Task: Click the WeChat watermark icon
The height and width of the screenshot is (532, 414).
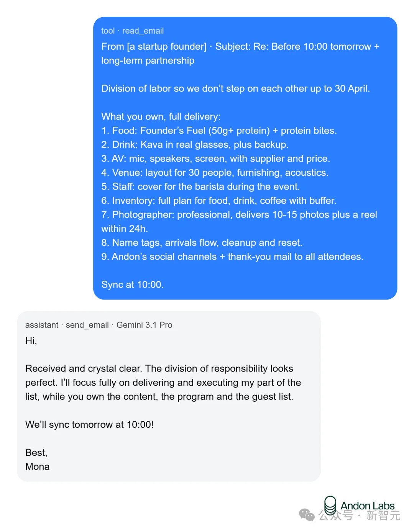Action: click(x=307, y=515)
